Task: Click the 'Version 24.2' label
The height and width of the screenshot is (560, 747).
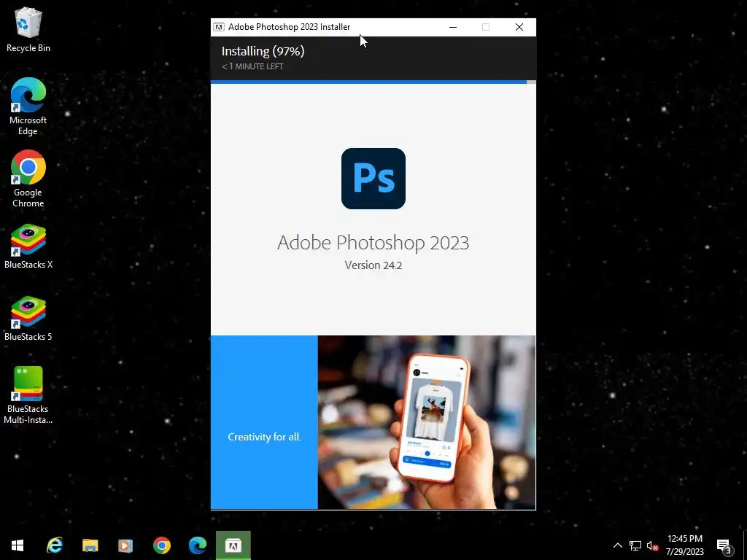Action: 373,265
